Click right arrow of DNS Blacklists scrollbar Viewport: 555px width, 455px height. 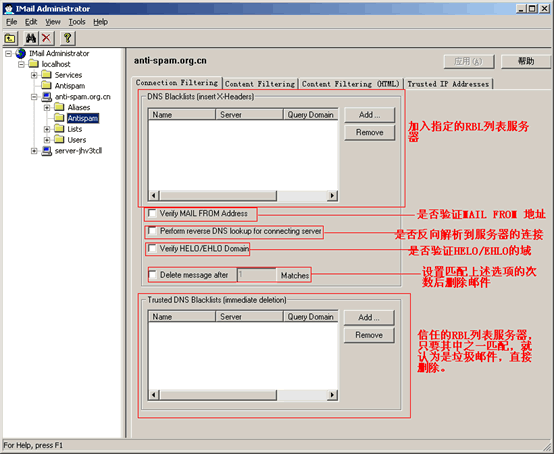click(332, 195)
